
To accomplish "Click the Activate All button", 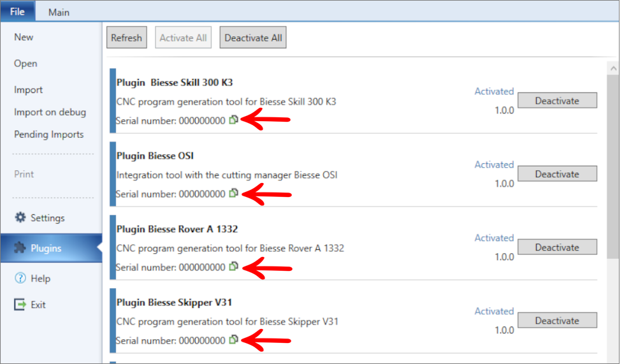I will 183,38.
